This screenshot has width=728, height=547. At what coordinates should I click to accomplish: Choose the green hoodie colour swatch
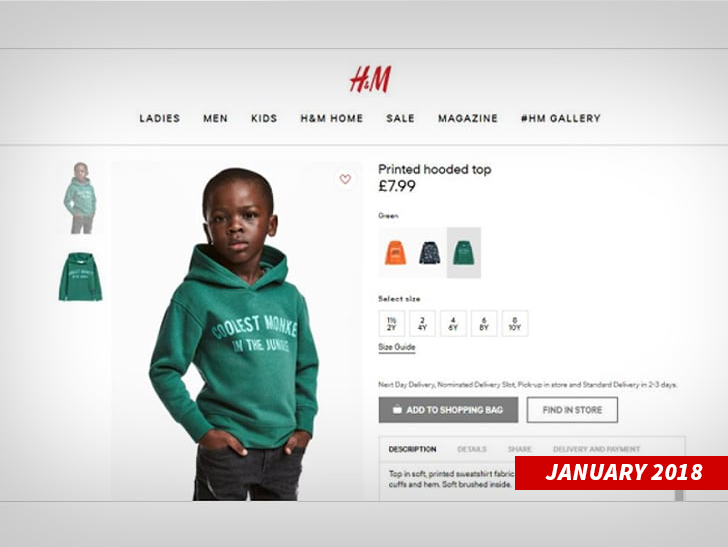(x=464, y=253)
